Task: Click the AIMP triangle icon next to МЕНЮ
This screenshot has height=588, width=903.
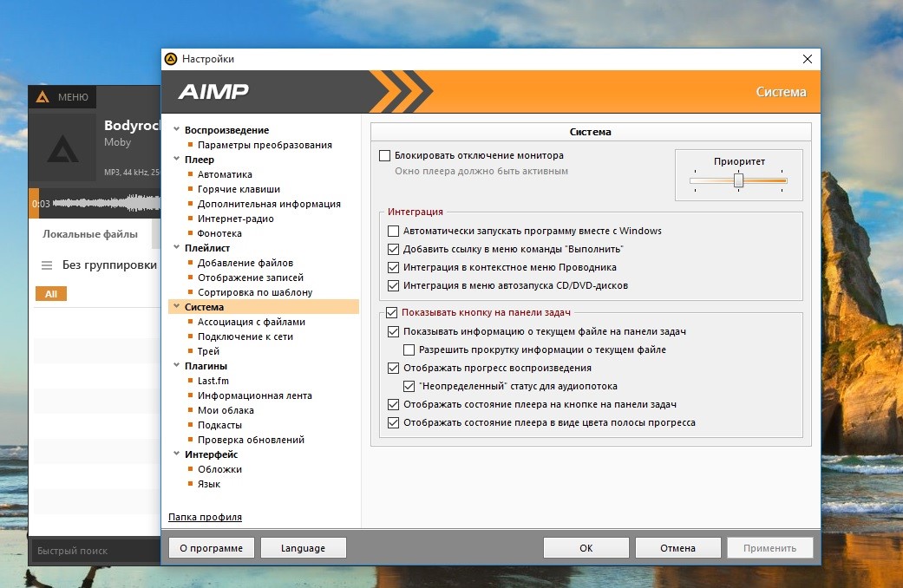Action: coord(43,97)
